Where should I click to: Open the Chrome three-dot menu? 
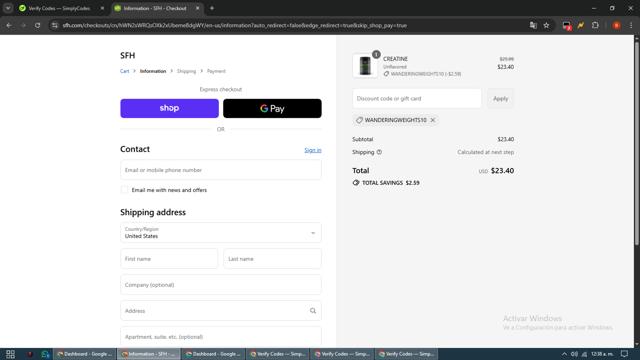click(631, 25)
